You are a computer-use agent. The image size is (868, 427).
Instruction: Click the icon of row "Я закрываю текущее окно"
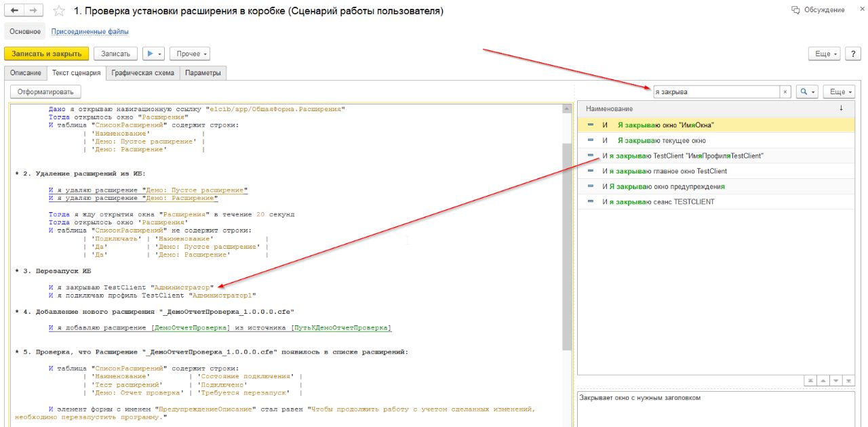pos(591,140)
